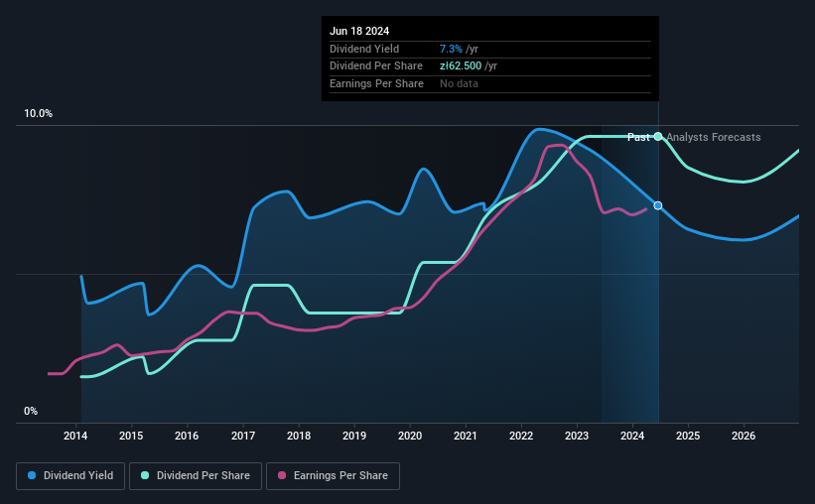Click the 'Earnings Per Share' row label in tooltip
The width and height of the screenshot is (815, 504).
click(376, 83)
